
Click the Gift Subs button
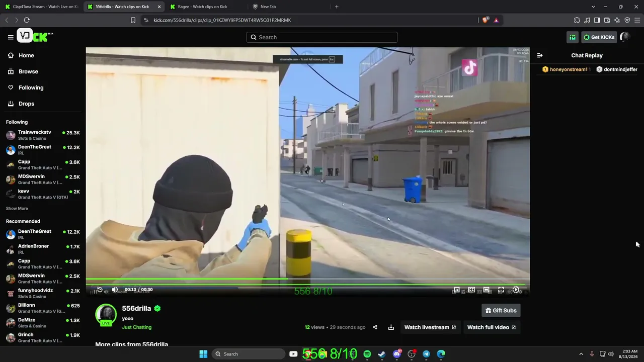coord(501,311)
